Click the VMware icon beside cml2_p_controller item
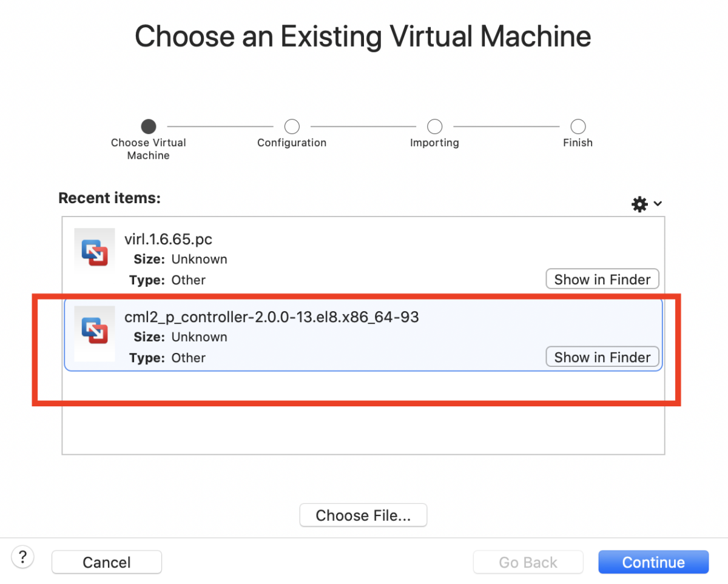Screen dimensions: 728x584 [94, 332]
